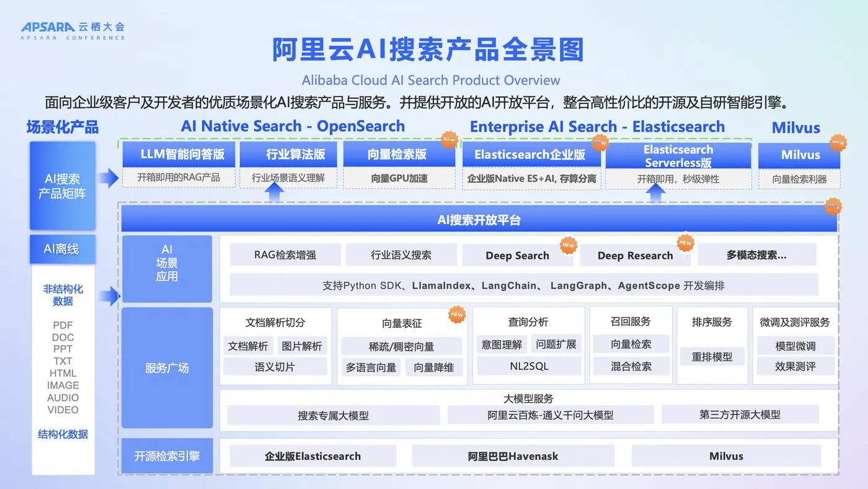Viewport: 868px width, 489px height.
Task: Click the AUDIO data type
Action: pos(63,398)
